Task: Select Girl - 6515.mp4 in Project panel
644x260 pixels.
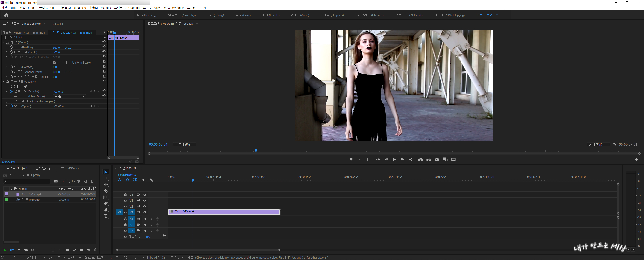Action: (31, 194)
